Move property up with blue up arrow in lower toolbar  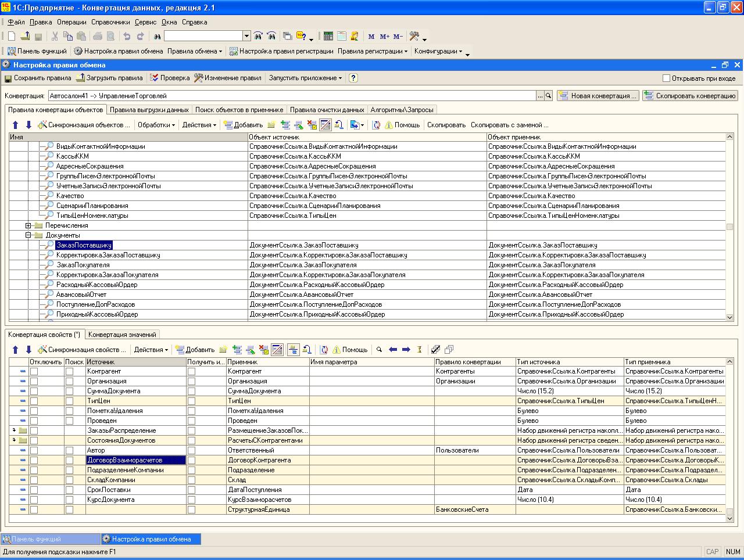point(16,350)
